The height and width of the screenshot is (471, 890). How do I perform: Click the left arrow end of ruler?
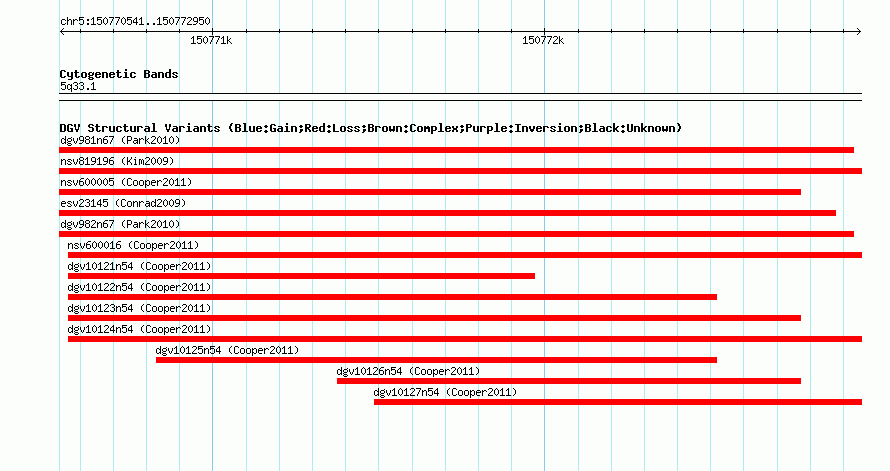[x=62, y=32]
